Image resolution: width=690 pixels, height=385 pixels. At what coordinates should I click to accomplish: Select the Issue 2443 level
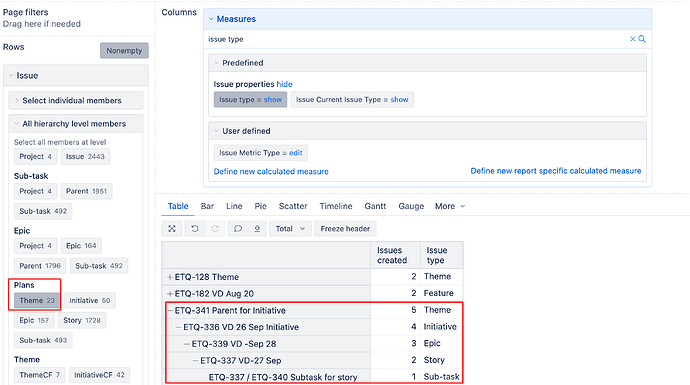click(x=85, y=157)
